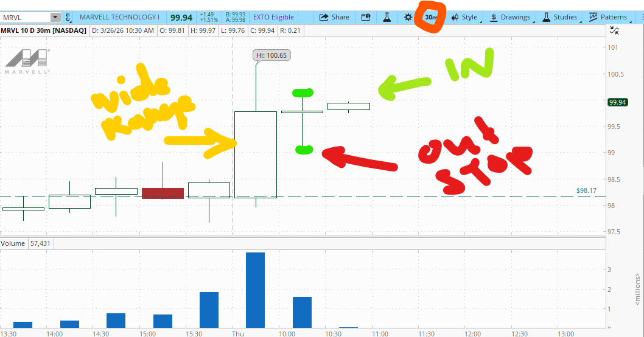This screenshot has width=644, height=337.
Task: Click the +1.49 +1.51% change readout
Action: [209, 17]
